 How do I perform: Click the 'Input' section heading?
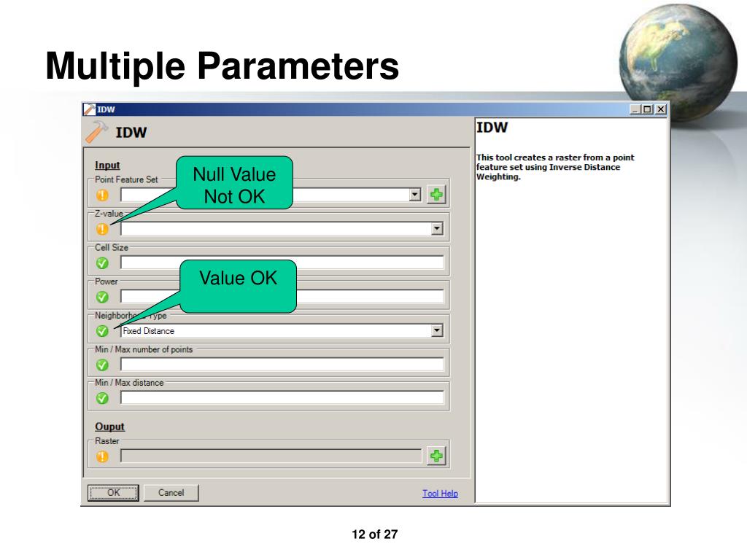click(x=107, y=166)
